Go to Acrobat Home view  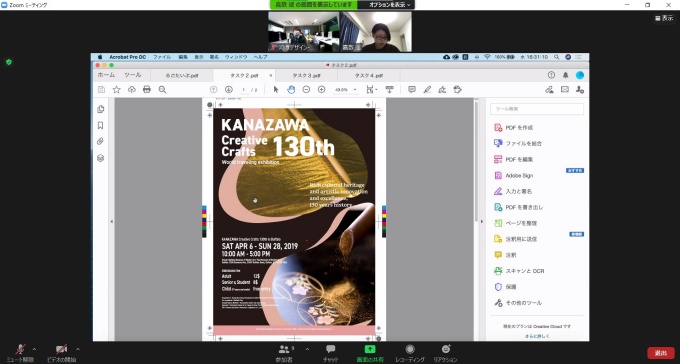tap(106, 75)
